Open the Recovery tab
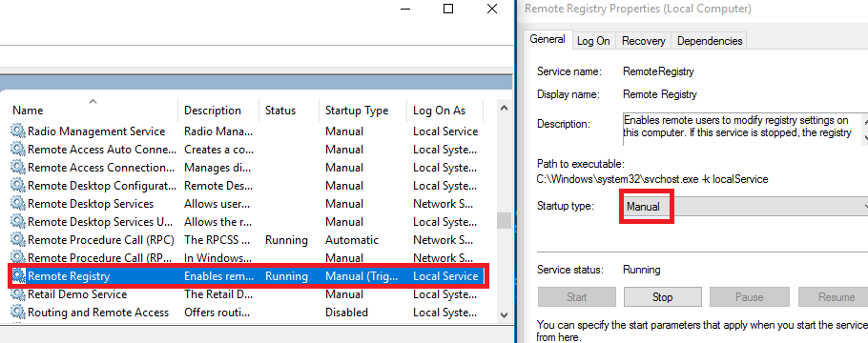The image size is (868, 343). coord(643,41)
